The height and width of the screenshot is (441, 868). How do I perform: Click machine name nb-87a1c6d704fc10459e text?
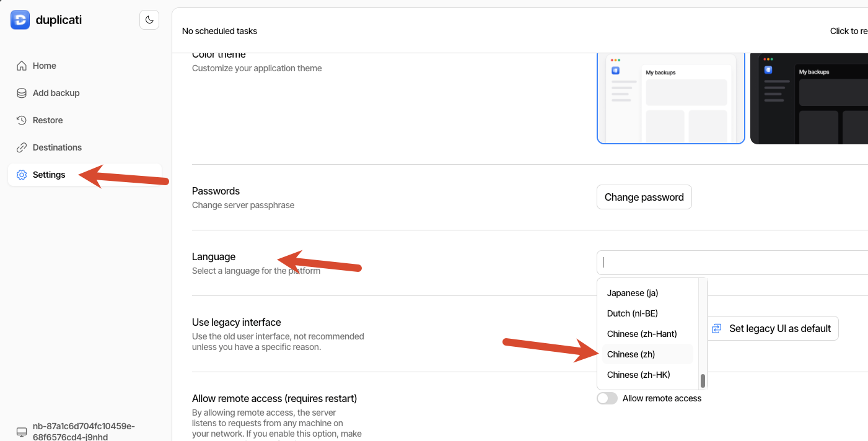click(84, 432)
